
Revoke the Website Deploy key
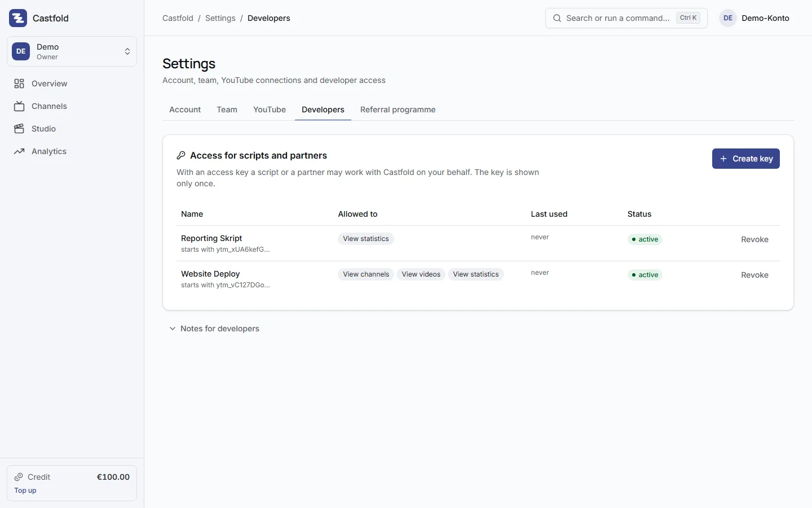[x=754, y=275]
